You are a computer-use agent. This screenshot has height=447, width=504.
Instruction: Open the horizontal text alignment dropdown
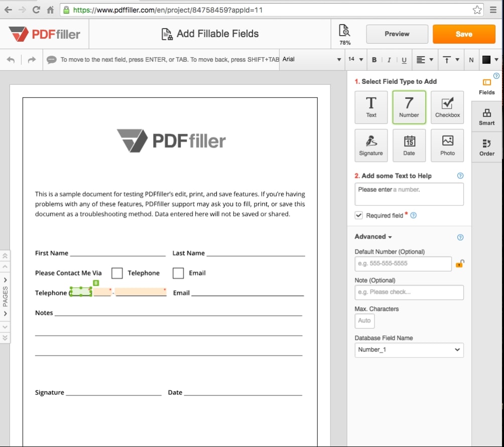point(425,60)
